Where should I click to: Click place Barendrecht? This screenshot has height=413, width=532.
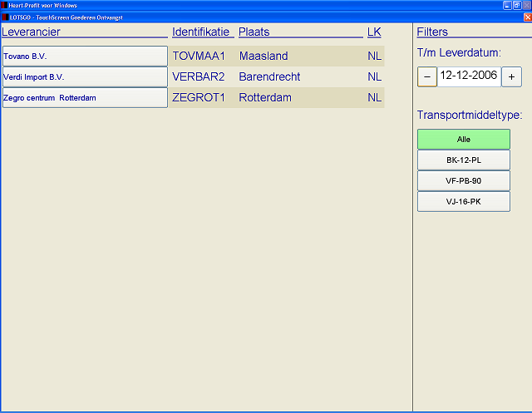269,76
